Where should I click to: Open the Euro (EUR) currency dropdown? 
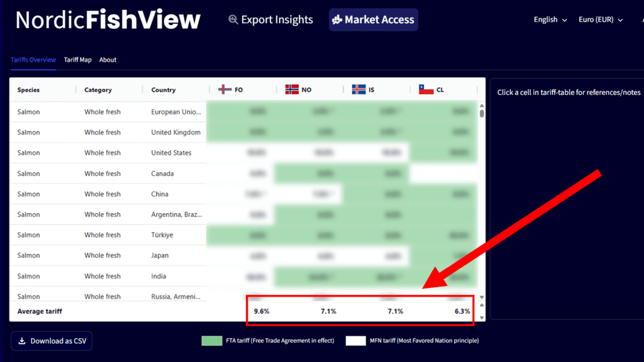pyautogui.click(x=600, y=20)
